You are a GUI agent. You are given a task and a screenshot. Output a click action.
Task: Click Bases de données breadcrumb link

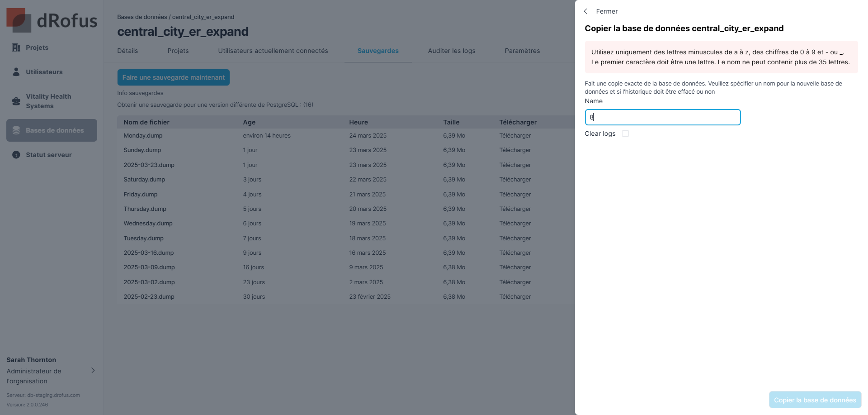click(142, 17)
